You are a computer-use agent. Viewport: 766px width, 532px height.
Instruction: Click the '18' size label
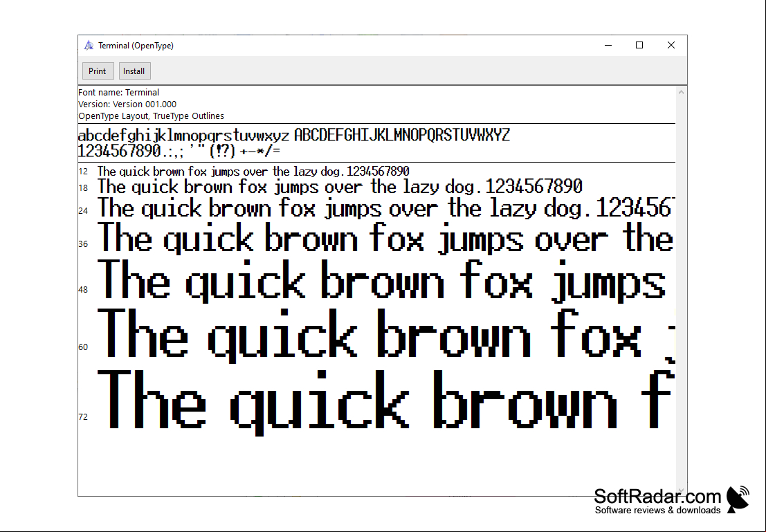point(83,187)
